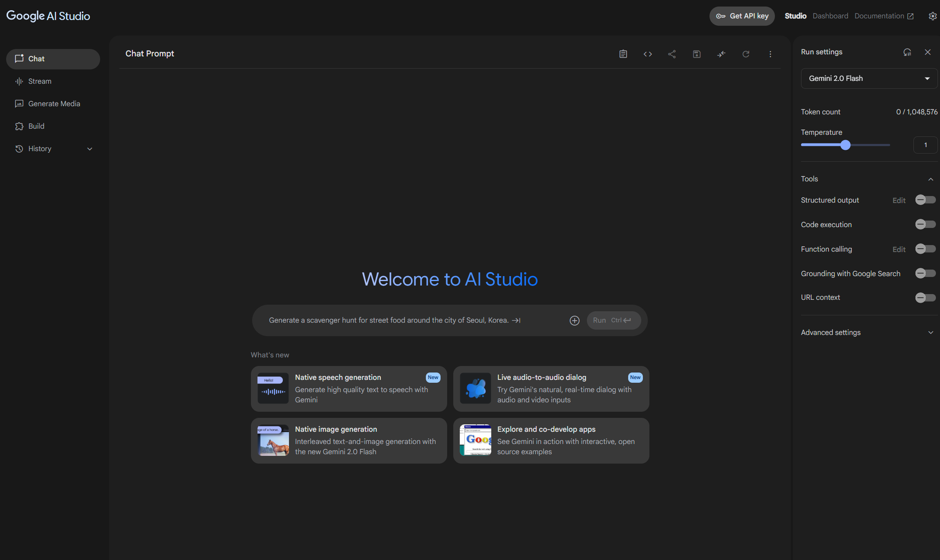Image resolution: width=940 pixels, height=560 pixels.
Task: Click the plus icon to insert media
Action: tap(575, 321)
